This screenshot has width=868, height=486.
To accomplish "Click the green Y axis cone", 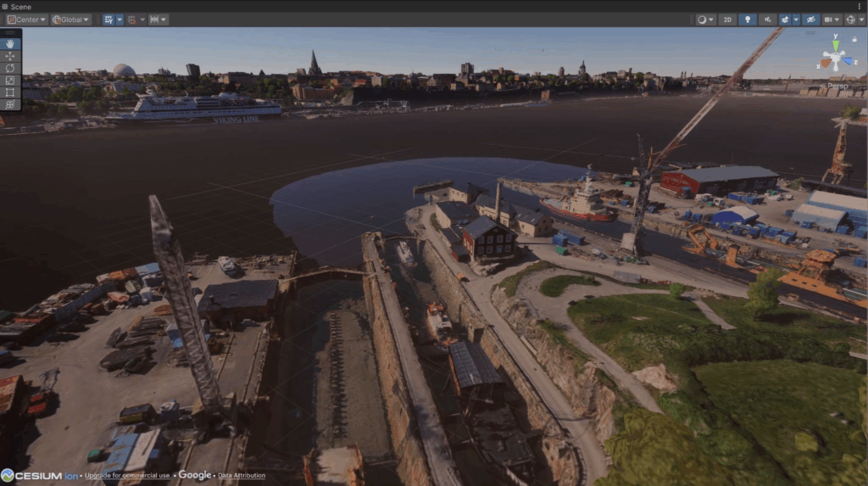I will 835,46.
